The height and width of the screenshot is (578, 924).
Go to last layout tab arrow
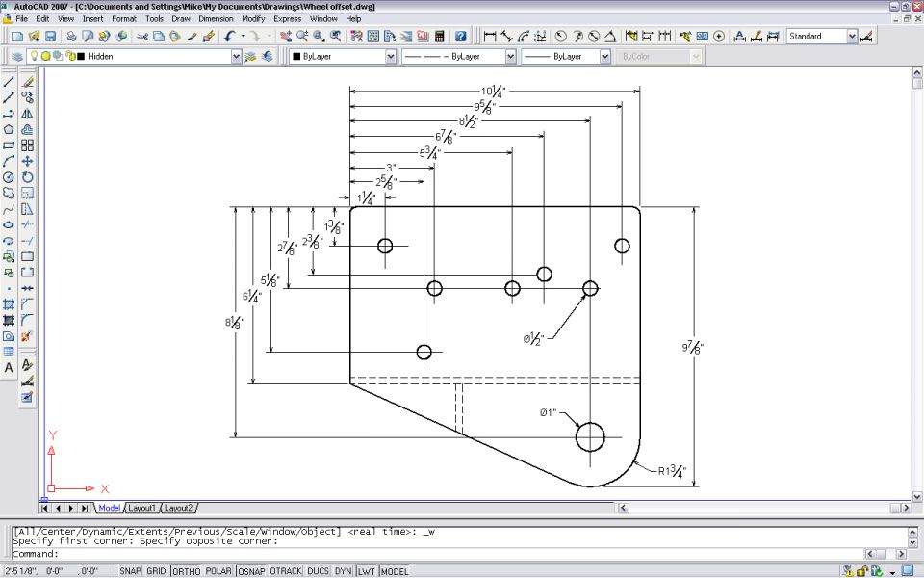coord(85,508)
